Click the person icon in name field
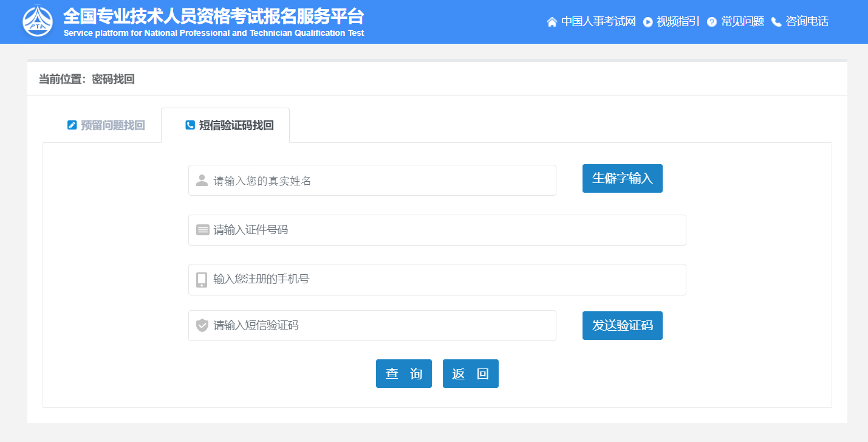This screenshot has width=868, height=442. pos(202,181)
